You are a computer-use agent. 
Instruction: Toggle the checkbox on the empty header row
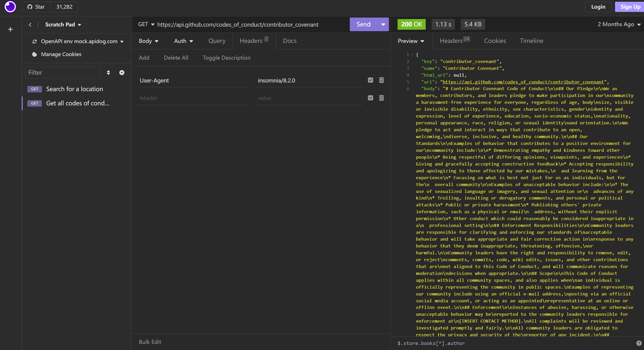click(371, 98)
